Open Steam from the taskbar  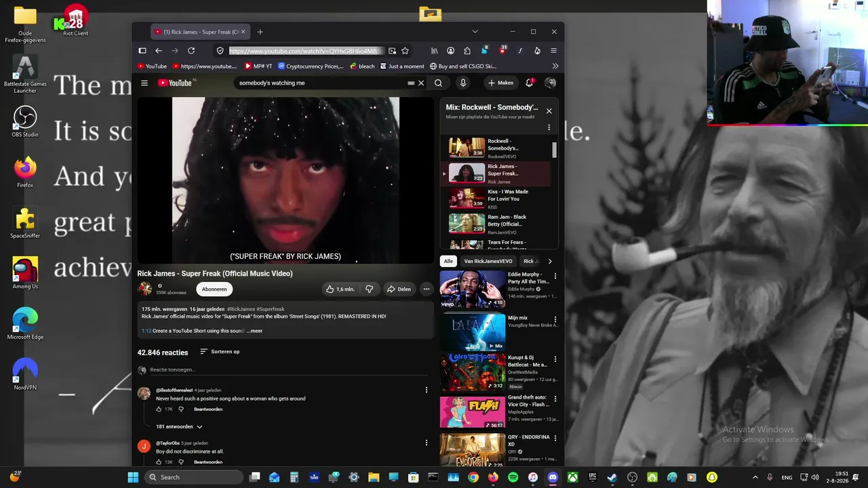[x=612, y=477]
